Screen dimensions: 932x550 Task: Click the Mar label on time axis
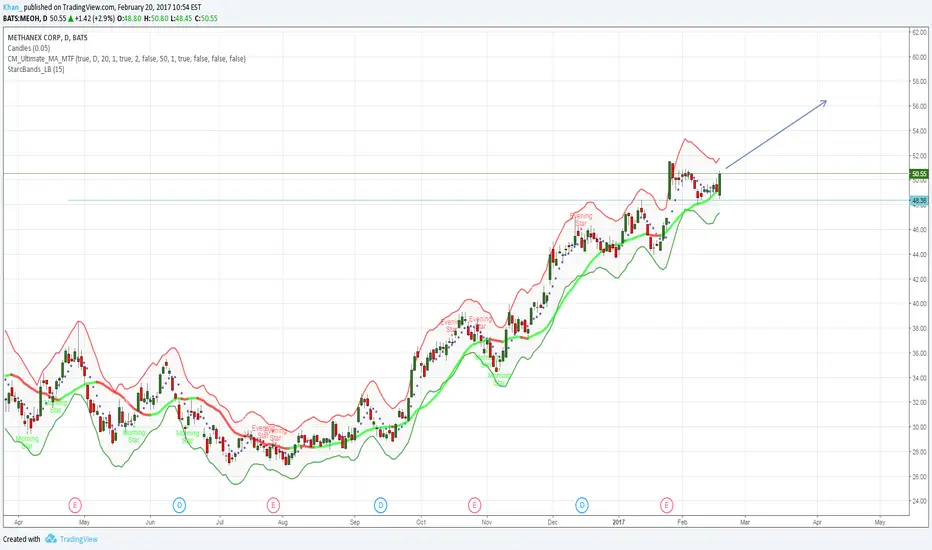pyautogui.click(x=745, y=523)
